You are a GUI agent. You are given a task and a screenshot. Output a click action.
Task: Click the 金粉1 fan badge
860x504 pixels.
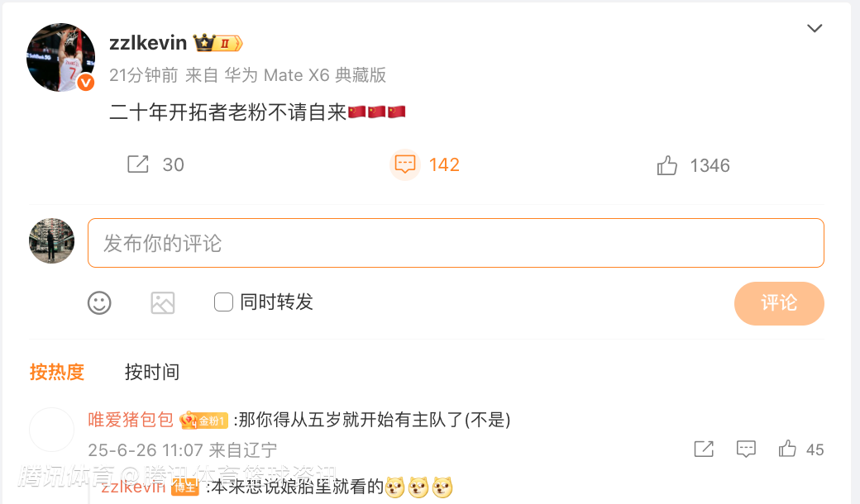(x=203, y=421)
